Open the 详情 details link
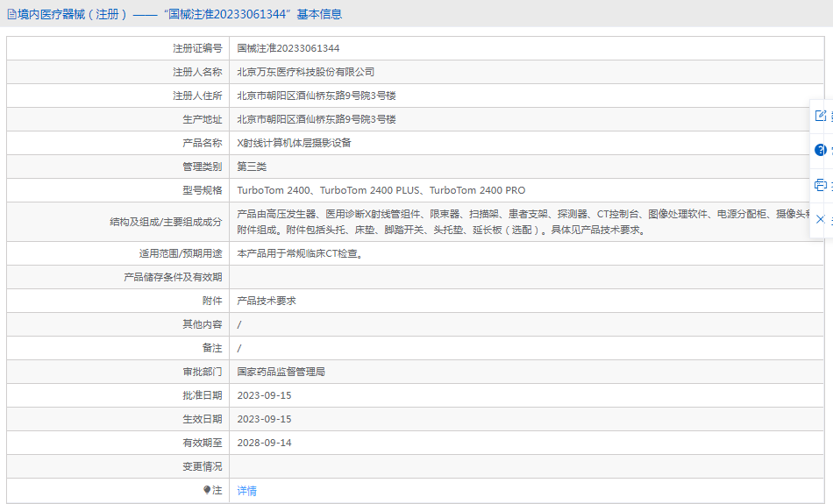The height and width of the screenshot is (504, 833). 247,491
